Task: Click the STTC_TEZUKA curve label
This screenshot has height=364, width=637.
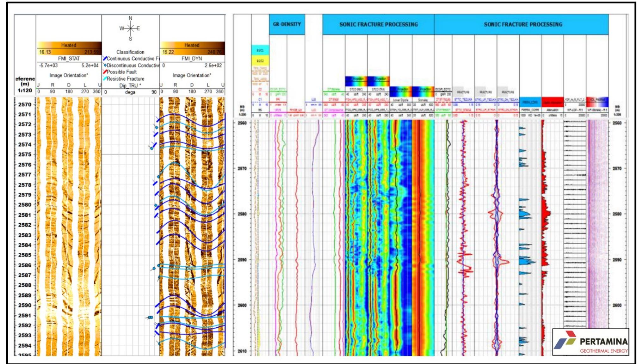Action: click(x=463, y=100)
